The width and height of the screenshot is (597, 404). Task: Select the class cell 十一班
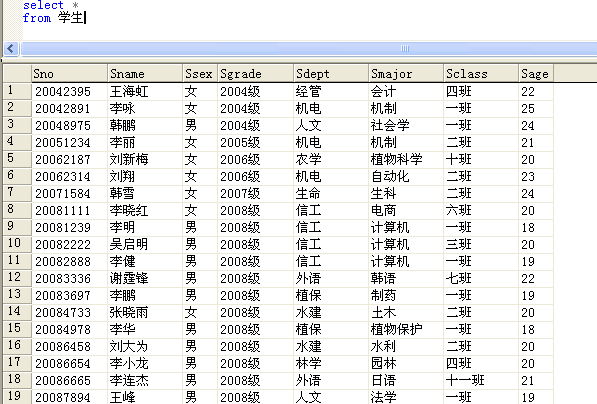pos(481,380)
